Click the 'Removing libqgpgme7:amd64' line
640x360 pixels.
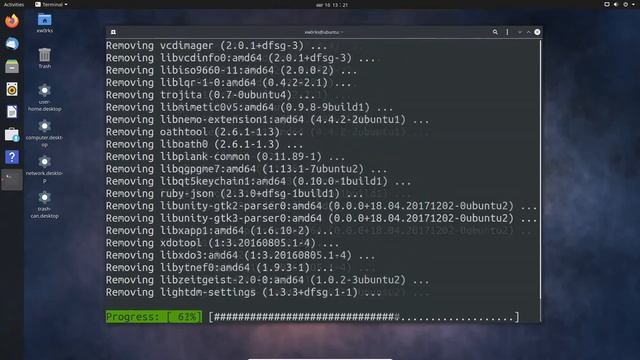click(247, 169)
